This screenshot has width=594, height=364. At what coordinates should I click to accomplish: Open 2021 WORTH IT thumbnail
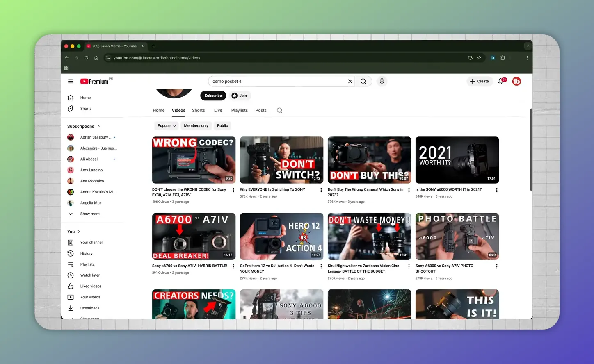[x=457, y=160]
